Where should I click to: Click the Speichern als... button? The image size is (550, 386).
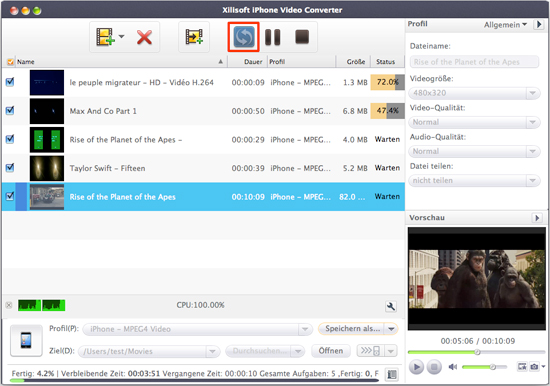click(x=352, y=329)
